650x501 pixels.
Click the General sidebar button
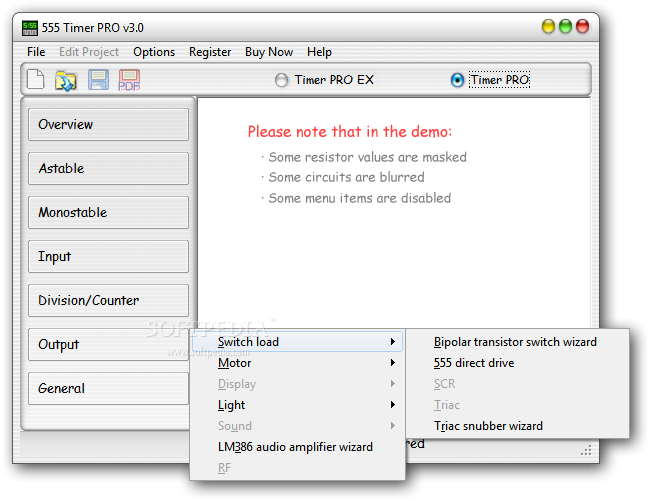click(108, 388)
